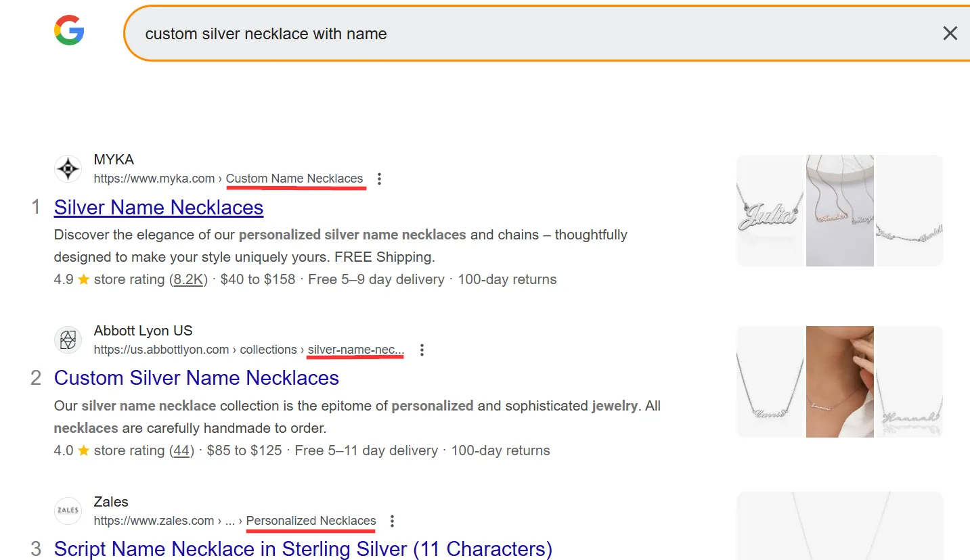Open the Script Name Necklace in Sterling Silver link
970x560 pixels.
click(x=303, y=549)
